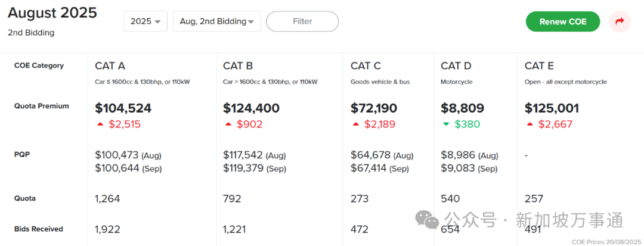
Task: Select the CAT D Motorcycle column header
Action: [x=456, y=66]
